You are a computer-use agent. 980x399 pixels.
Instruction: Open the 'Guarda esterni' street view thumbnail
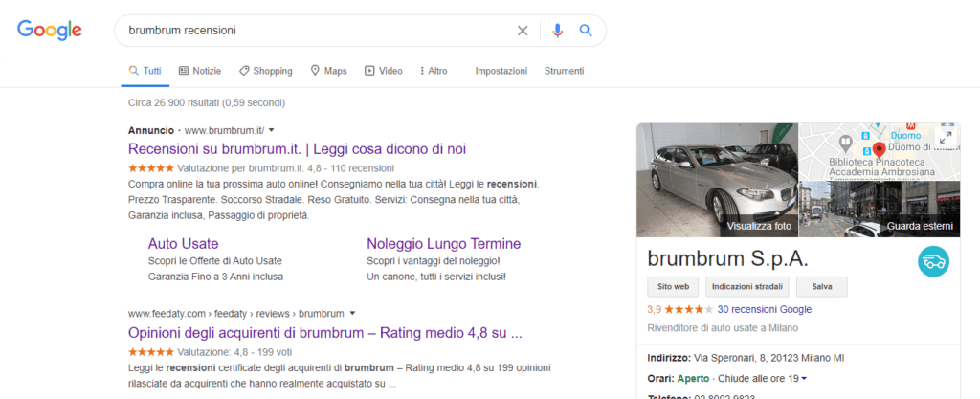(x=880, y=210)
